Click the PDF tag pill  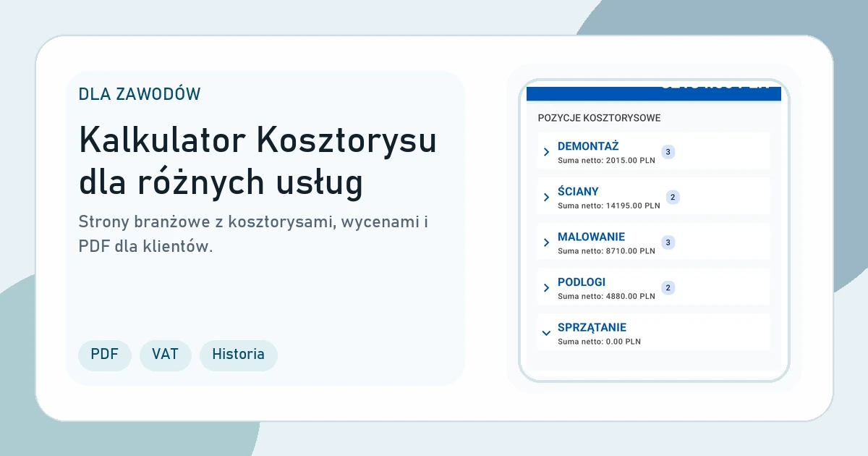[105, 355]
